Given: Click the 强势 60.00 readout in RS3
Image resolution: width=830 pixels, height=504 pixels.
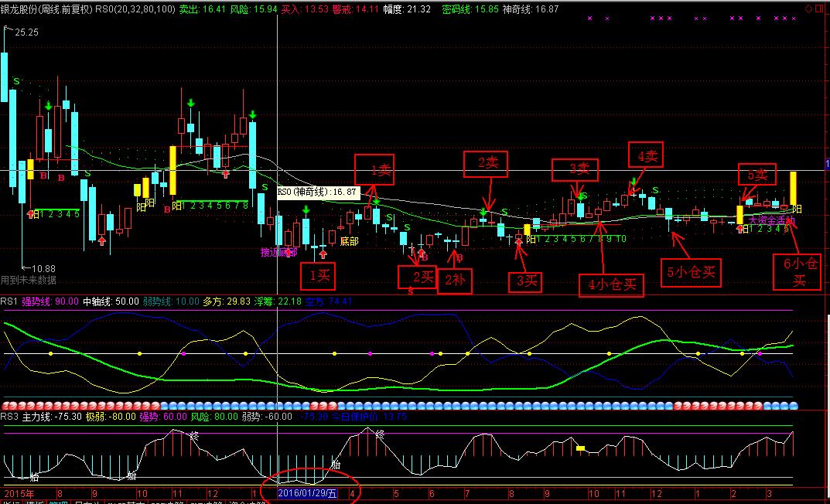Looking at the screenshot, I should pyautogui.click(x=163, y=417).
